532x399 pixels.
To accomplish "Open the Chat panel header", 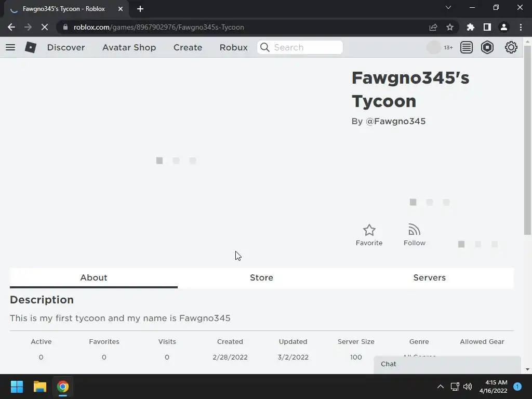I will [447, 364].
